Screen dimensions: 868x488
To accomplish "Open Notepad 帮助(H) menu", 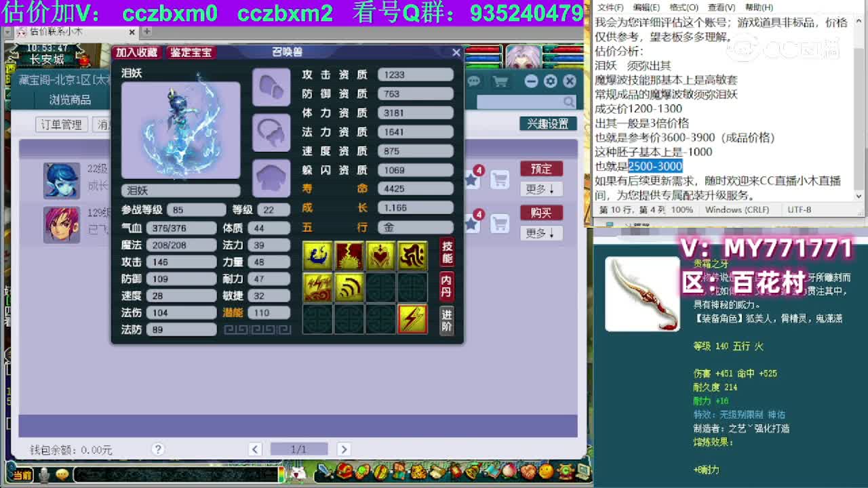I will click(757, 7).
